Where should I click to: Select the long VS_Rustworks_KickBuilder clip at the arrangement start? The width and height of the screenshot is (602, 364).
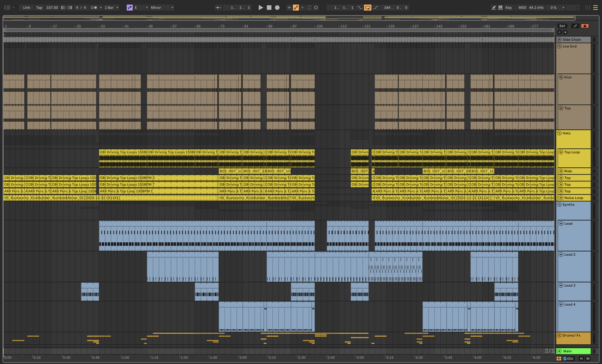[x=110, y=198]
